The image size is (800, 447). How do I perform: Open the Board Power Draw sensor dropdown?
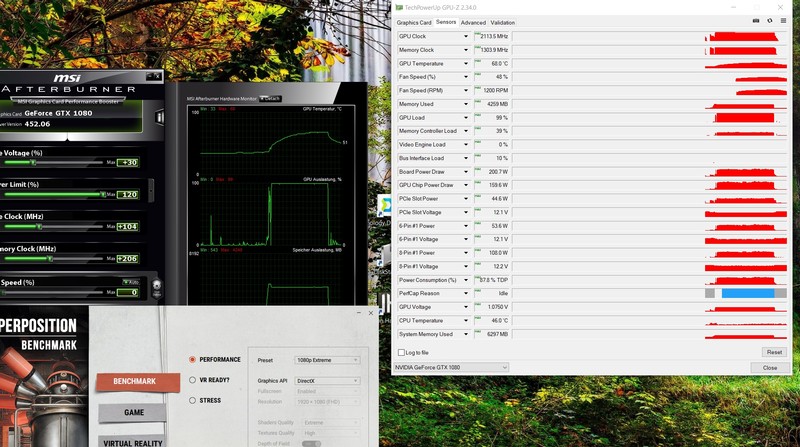pyautogui.click(x=465, y=172)
